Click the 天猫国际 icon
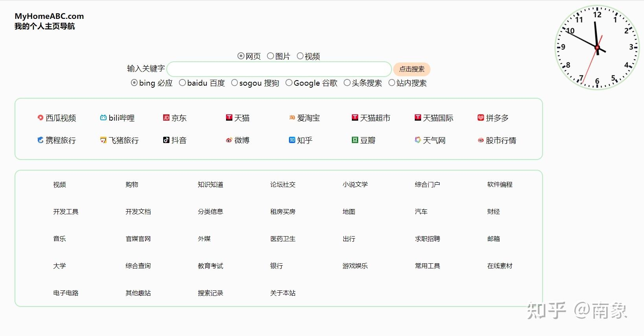Image resolution: width=644 pixels, height=336 pixels. (418, 118)
